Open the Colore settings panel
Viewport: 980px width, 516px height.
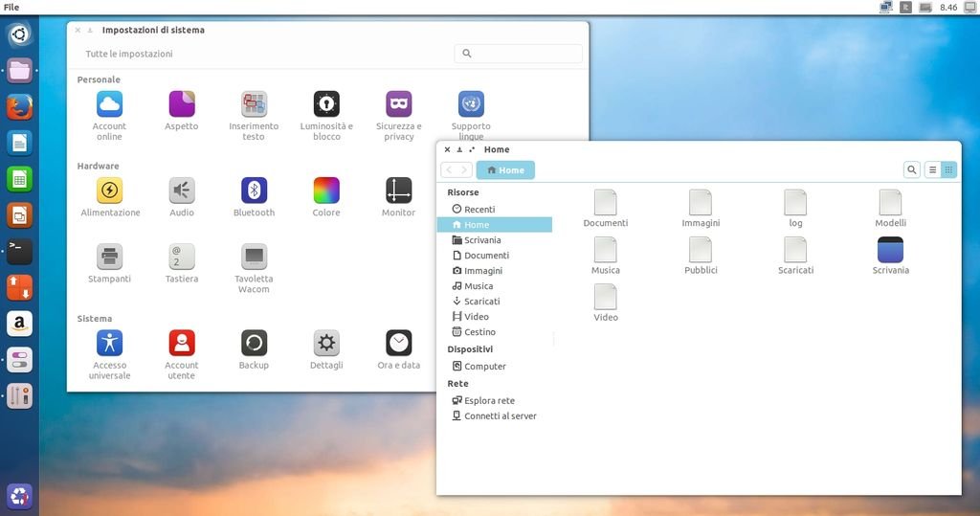tap(326, 191)
